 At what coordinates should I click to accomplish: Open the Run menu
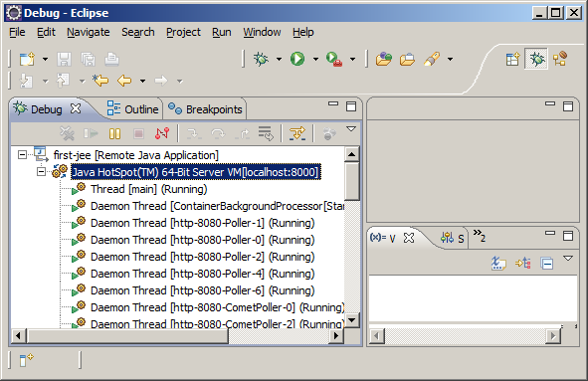click(x=222, y=32)
